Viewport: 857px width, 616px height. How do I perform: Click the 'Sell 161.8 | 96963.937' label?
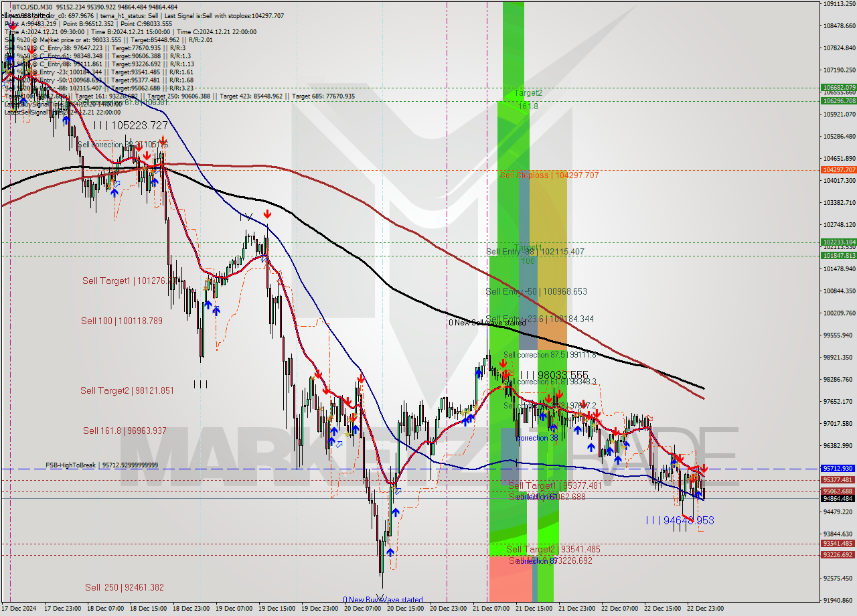125,431
